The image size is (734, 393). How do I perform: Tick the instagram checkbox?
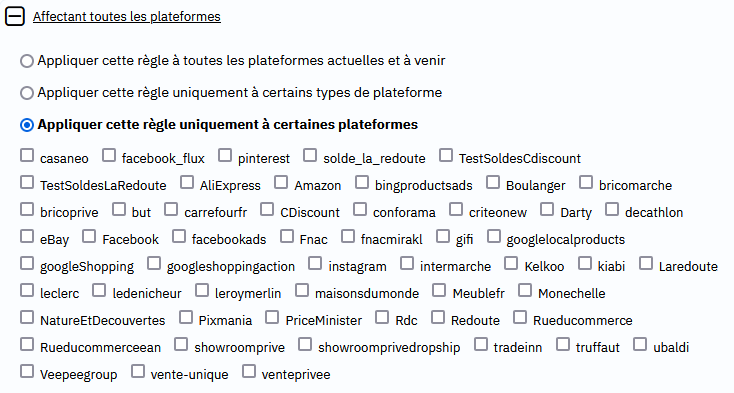pyautogui.click(x=315, y=263)
